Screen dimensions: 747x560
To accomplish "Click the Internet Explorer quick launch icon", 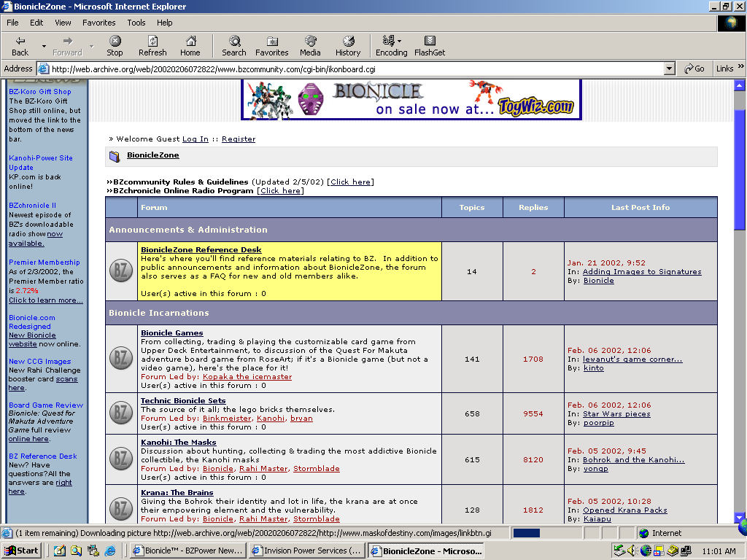I will click(x=110, y=551).
